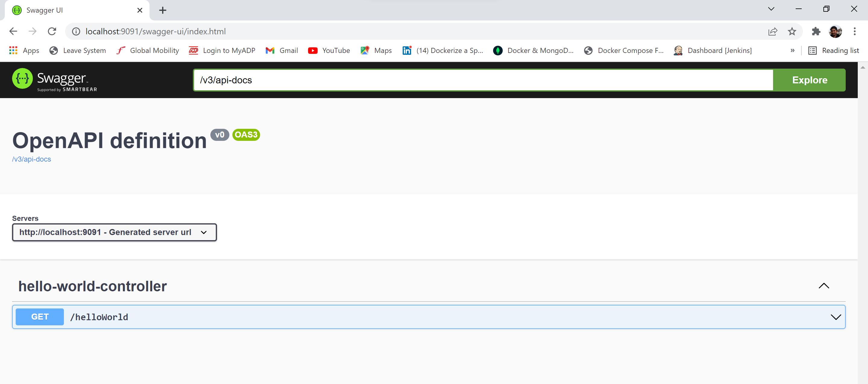Show hidden bookmarks overflow chevron
The height and width of the screenshot is (384, 868).
coord(792,51)
